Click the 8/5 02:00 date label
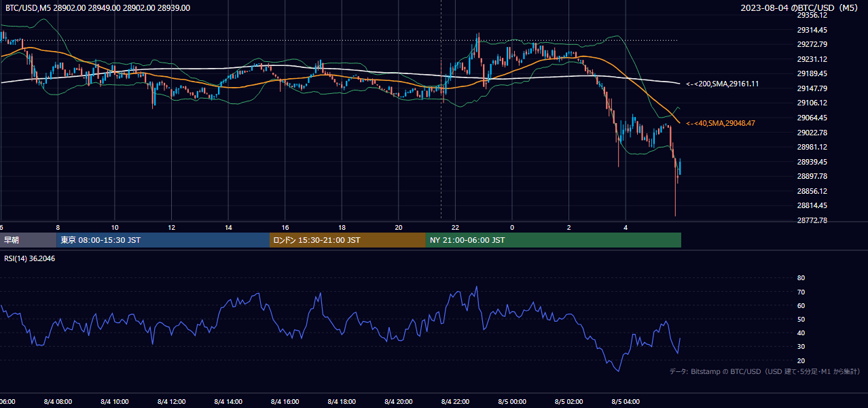This screenshot has height=408, width=868. point(569,402)
